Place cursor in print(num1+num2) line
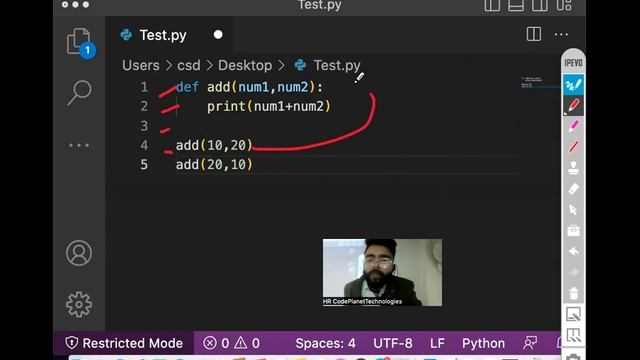This screenshot has height=360, width=640. 269,107
